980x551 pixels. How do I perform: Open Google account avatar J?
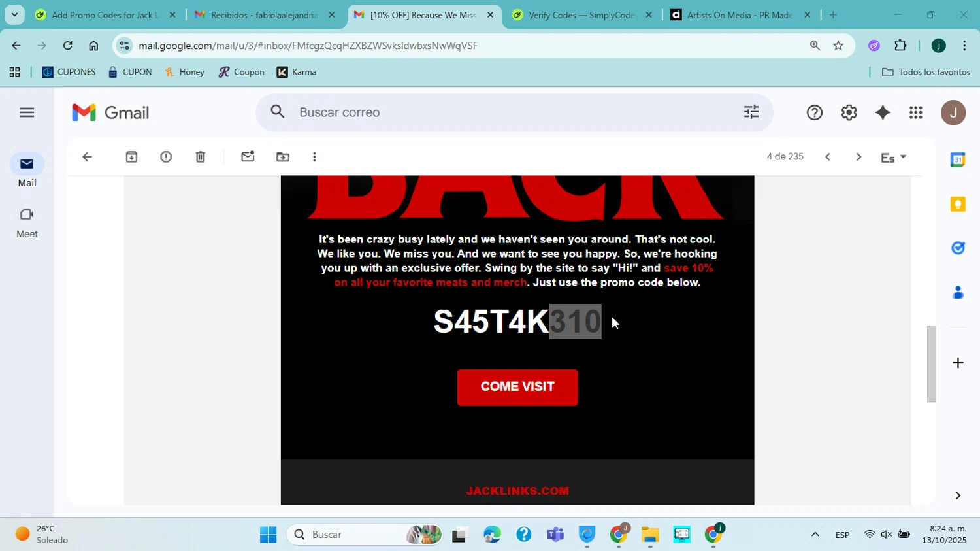[x=953, y=112]
